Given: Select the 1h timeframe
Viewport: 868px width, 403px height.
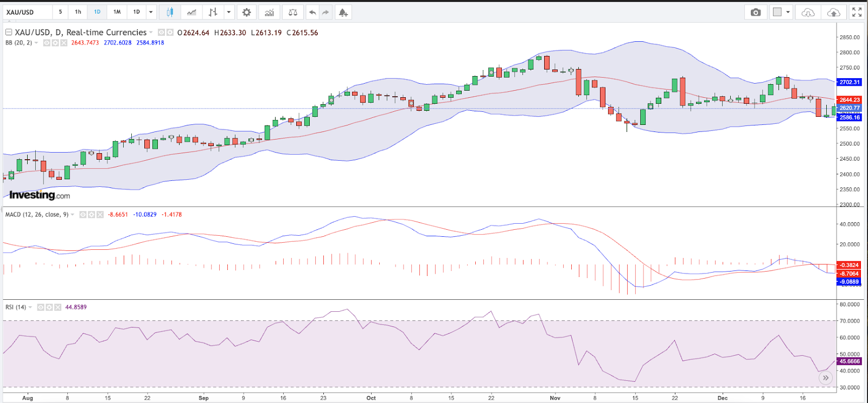Looking at the screenshot, I should click(78, 12).
